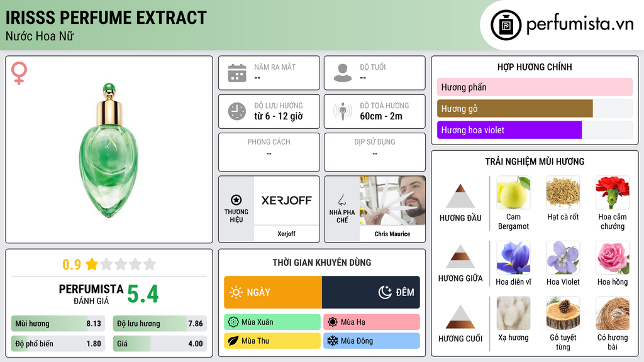Click the moon icon in Đêm bar

[385, 292]
